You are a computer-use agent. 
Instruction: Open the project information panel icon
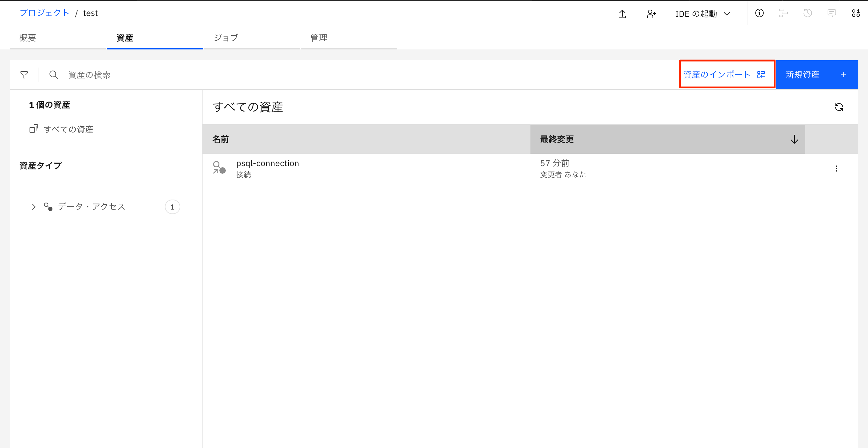(759, 13)
